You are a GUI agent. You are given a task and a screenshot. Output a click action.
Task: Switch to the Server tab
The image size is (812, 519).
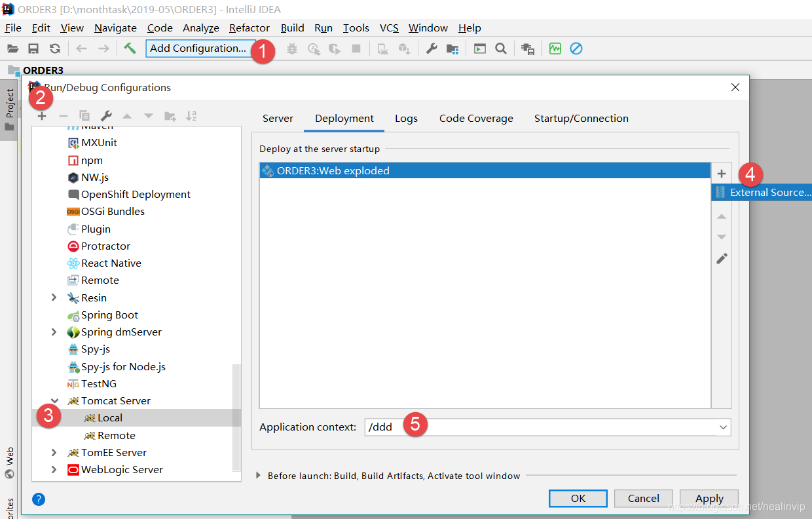click(x=278, y=119)
